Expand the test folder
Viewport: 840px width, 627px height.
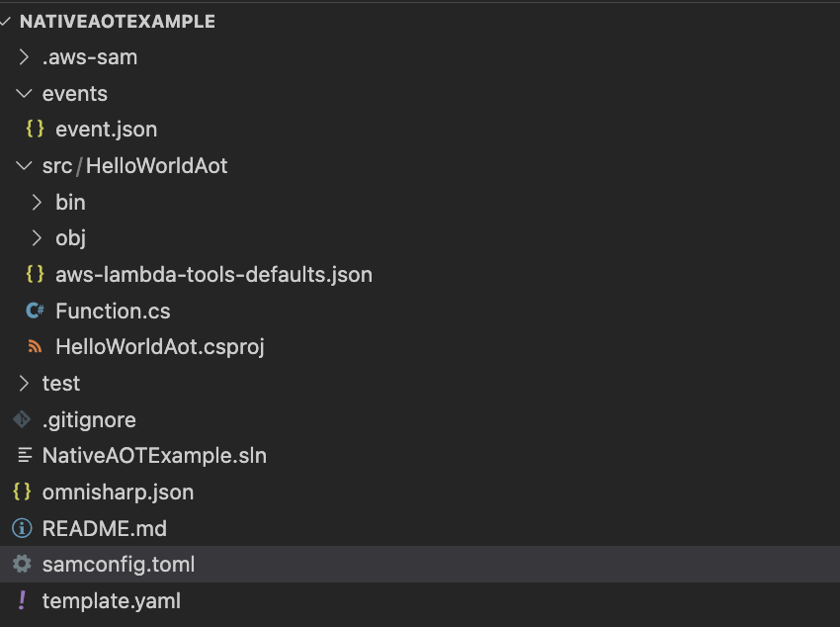click(24, 383)
